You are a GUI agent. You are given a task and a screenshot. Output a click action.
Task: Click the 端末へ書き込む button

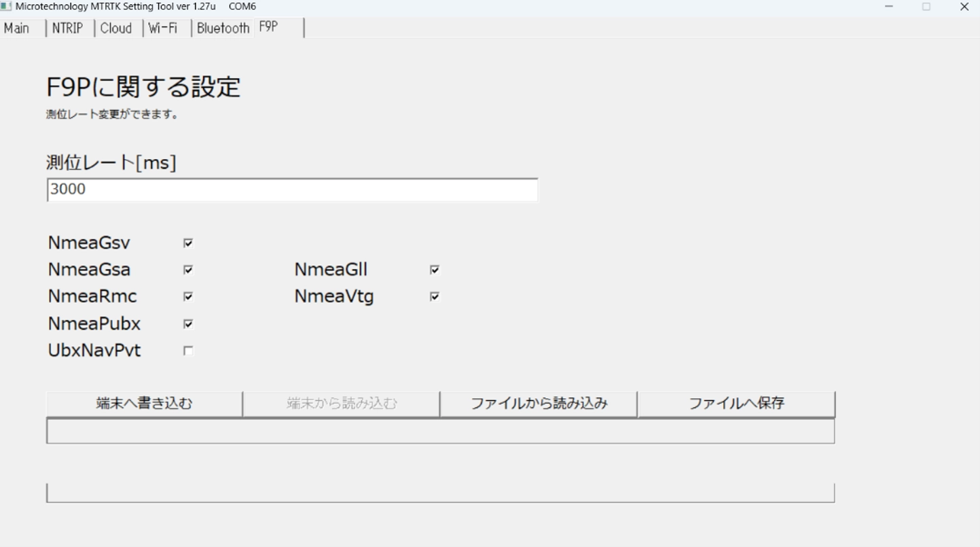[144, 404]
